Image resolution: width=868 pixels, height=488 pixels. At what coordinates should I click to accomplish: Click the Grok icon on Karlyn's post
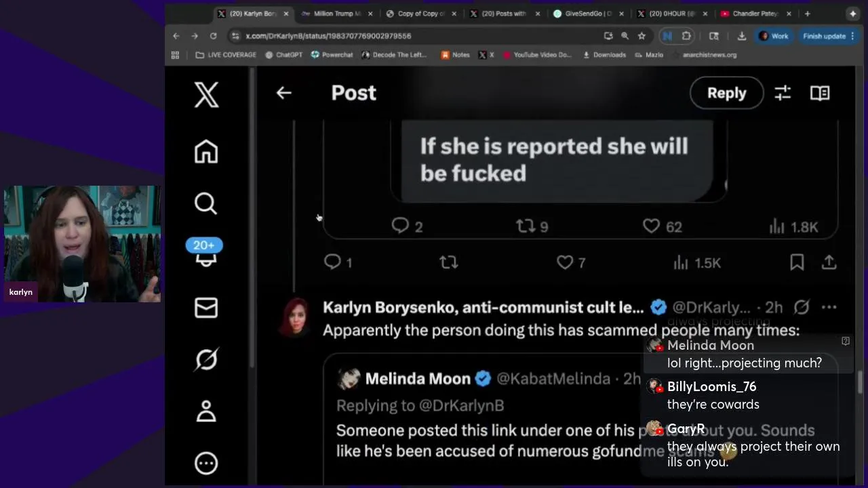coord(802,308)
